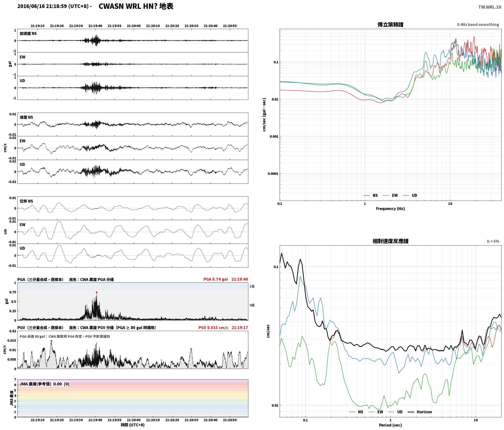Click the TW.WRL.10 station code label
The height and width of the screenshot is (430, 504).
click(x=490, y=7)
